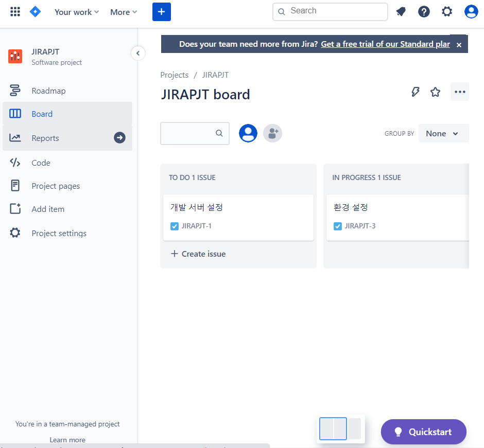The image size is (484, 448).
Task: Open Project settings in sidebar
Action: click(67, 233)
